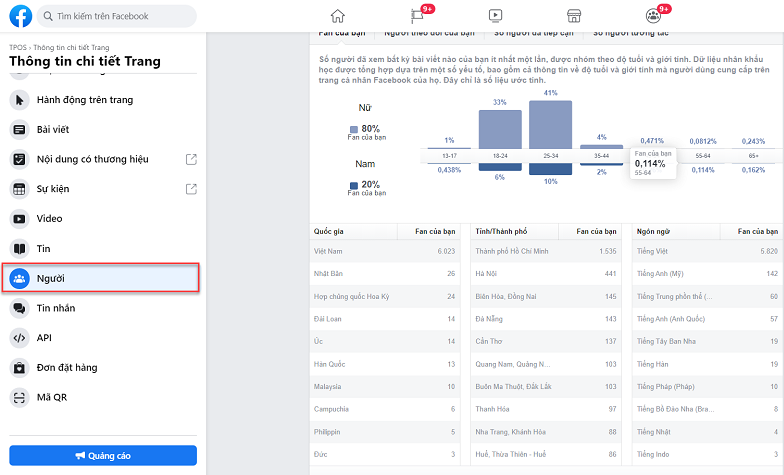Image resolution: width=784 pixels, height=475 pixels.
Task: Open the API section in sidebar
Action: click(44, 338)
